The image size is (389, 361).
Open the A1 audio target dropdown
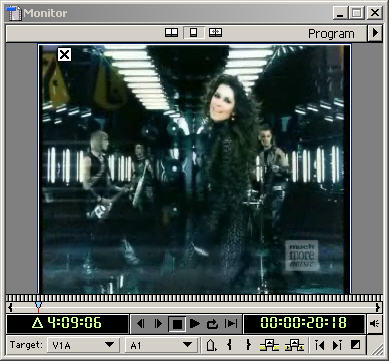[160, 345]
